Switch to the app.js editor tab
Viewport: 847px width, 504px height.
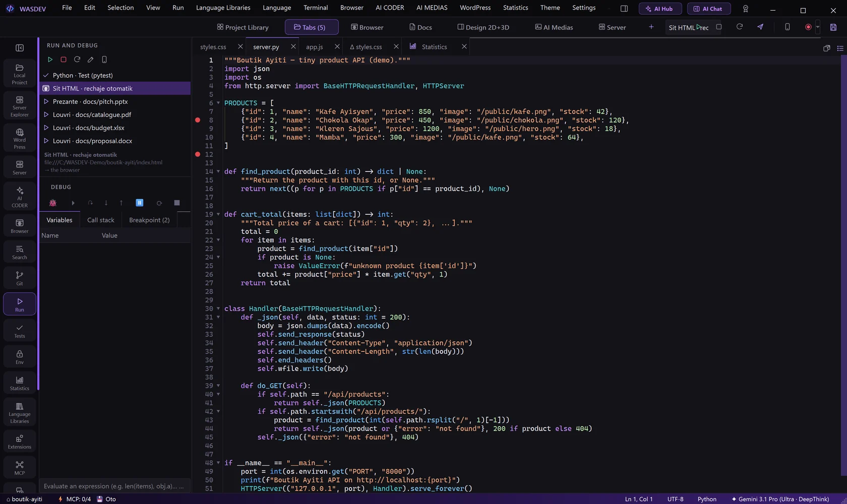click(x=314, y=47)
